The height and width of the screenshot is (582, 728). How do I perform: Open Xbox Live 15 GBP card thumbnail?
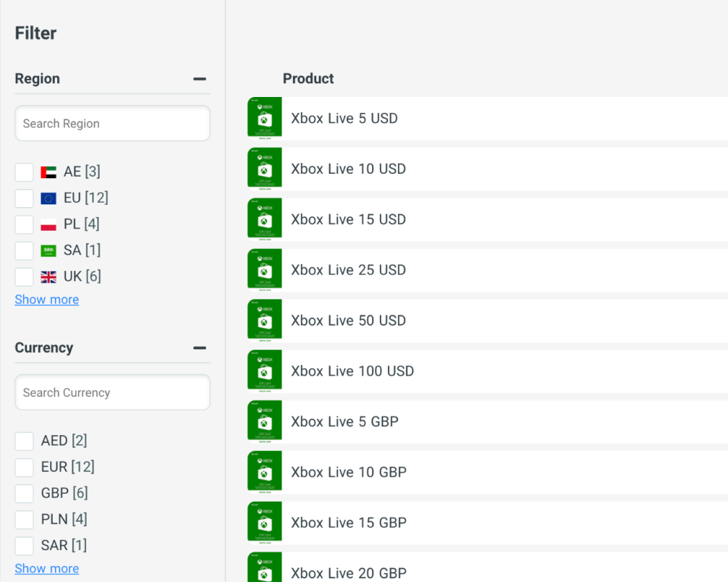(x=265, y=523)
